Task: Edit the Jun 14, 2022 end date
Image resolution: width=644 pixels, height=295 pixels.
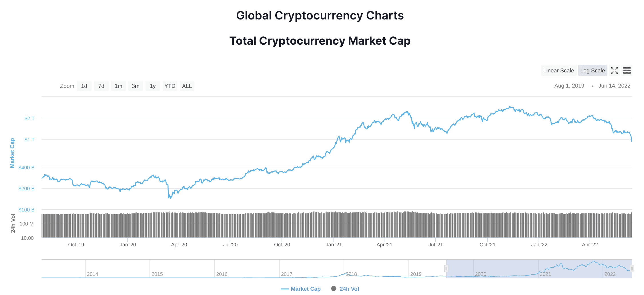Action: 614,86
